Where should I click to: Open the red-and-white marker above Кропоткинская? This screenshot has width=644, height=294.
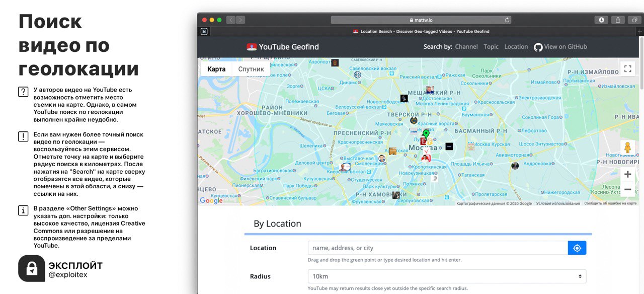(426, 158)
